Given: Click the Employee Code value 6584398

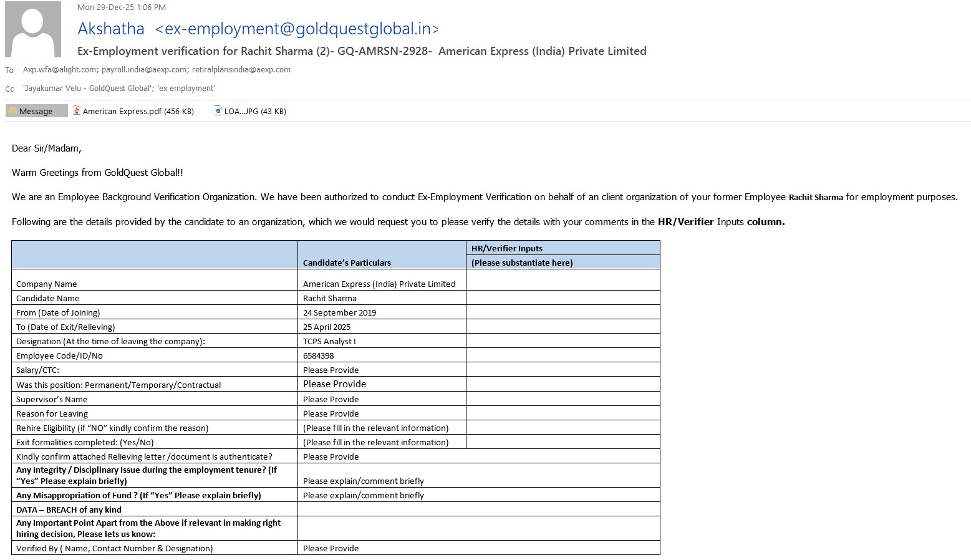Looking at the screenshot, I should point(319,355).
